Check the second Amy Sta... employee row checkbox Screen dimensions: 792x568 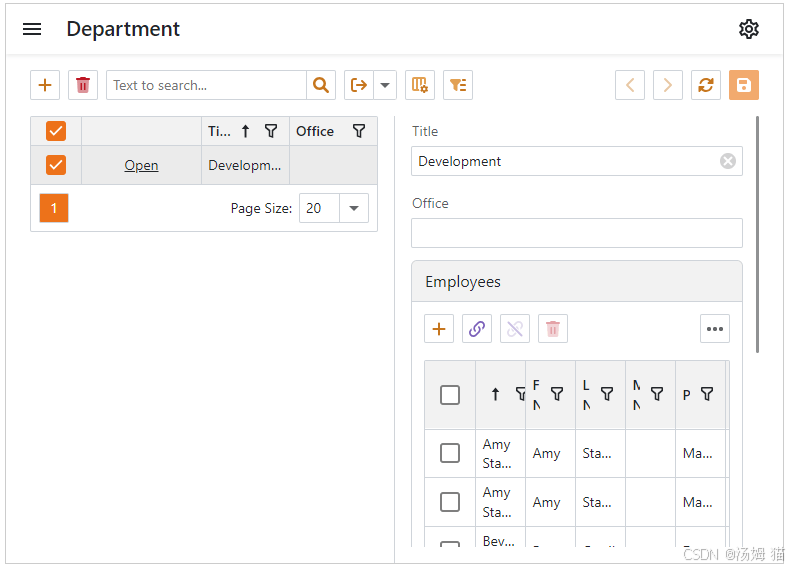(450, 502)
